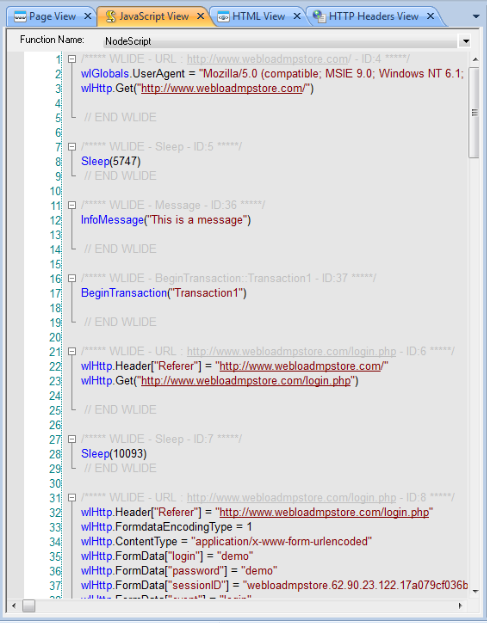Click the HTTP Headers View globe icon
This screenshot has width=488, height=623.
319,16
